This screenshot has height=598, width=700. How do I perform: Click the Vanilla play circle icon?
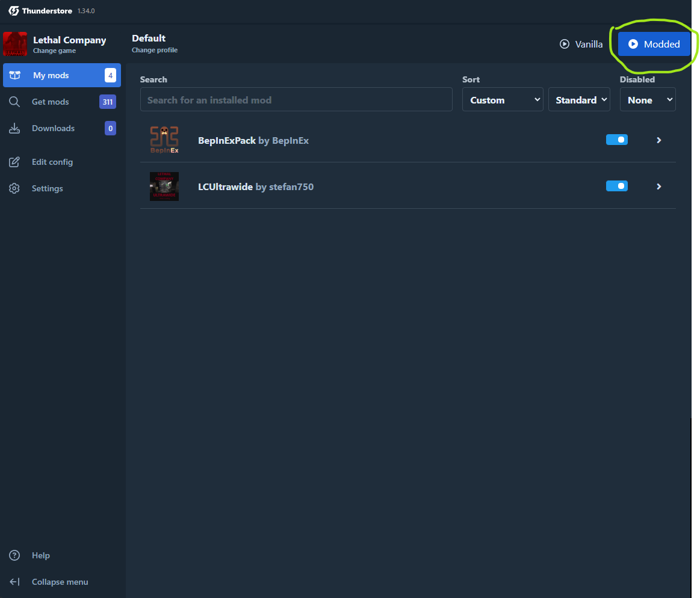click(565, 44)
